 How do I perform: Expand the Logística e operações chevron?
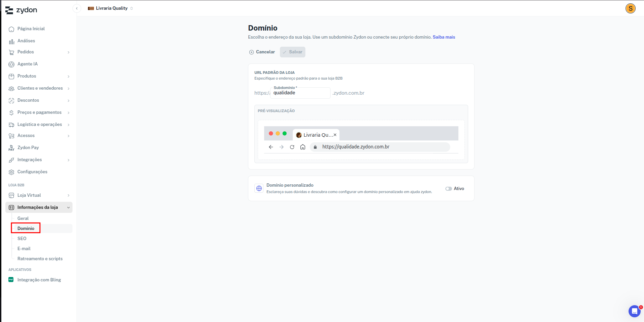pos(68,125)
